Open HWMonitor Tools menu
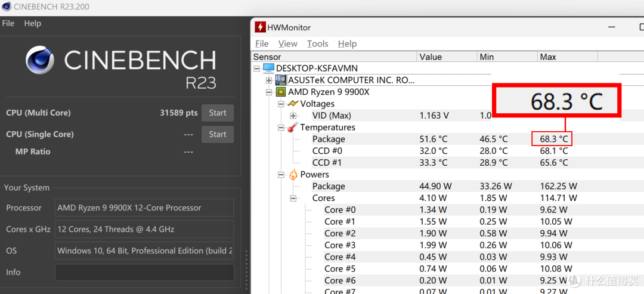Viewport: 644px width, 294px height. (x=317, y=44)
